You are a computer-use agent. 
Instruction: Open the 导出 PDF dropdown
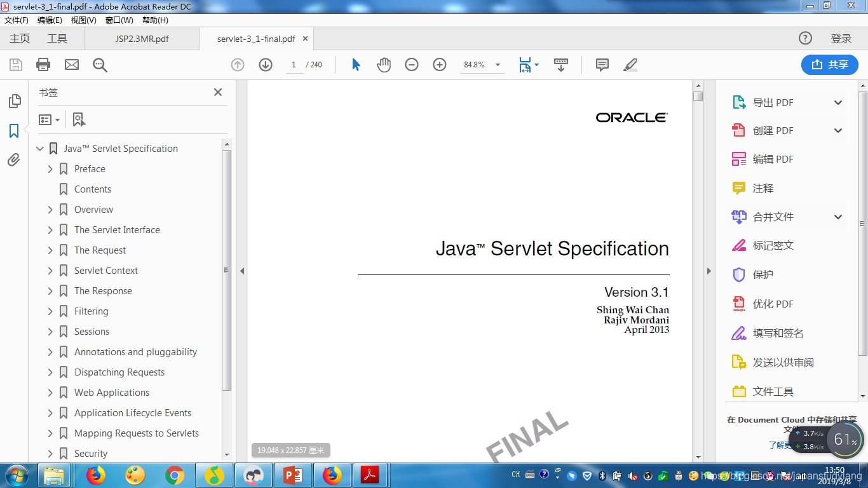coord(837,102)
